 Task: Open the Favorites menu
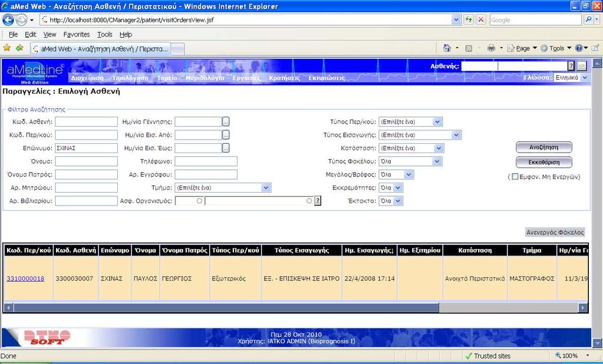tap(77, 34)
